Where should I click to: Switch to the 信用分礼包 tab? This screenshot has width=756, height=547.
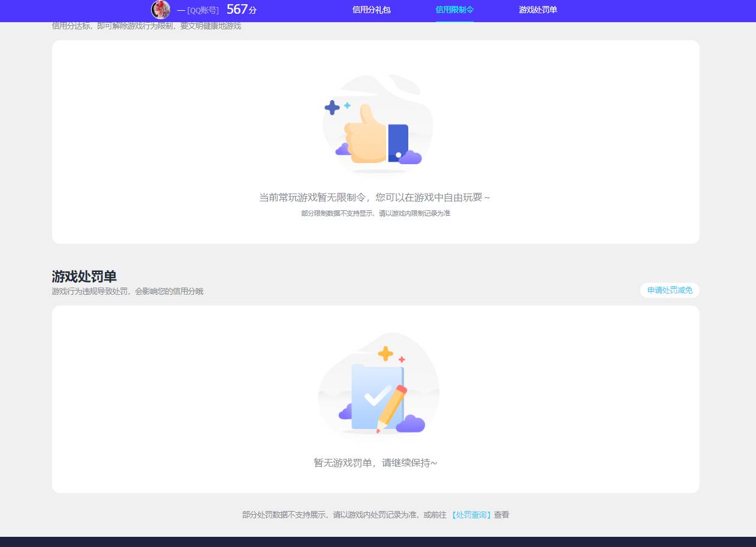click(371, 10)
